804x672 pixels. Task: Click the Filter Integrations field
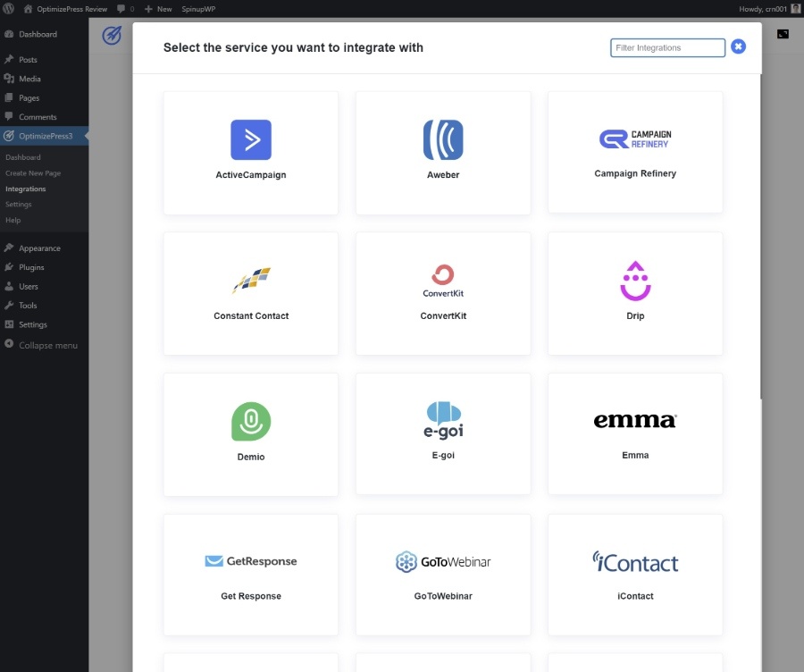pyautogui.click(x=667, y=47)
